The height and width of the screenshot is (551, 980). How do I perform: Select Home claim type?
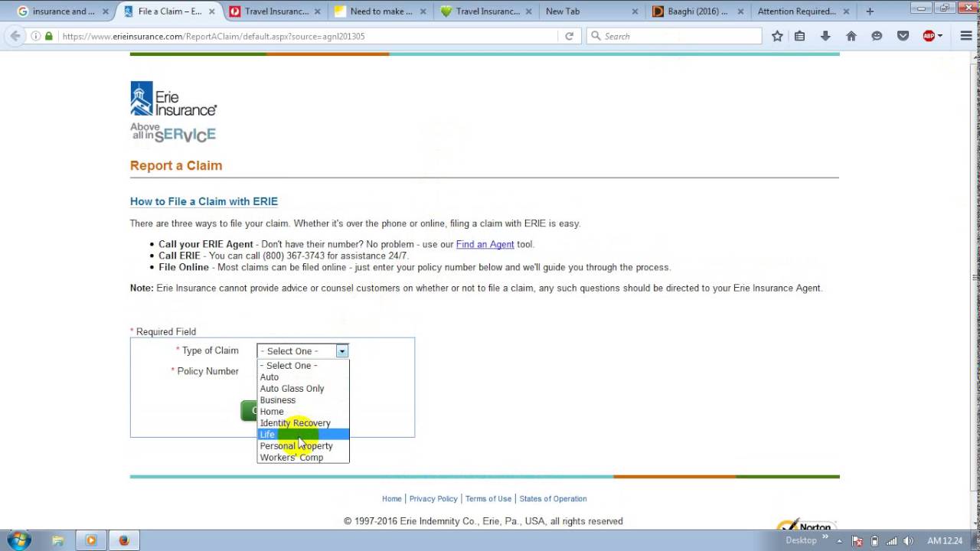[303, 411]
